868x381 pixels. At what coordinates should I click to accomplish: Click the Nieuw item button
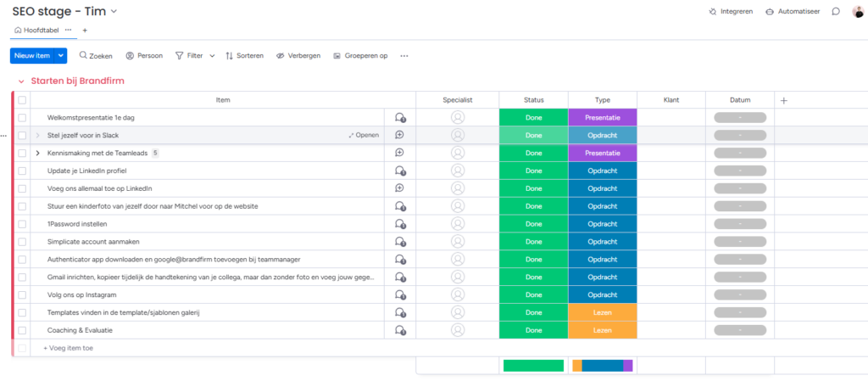(x=32, y=56)
